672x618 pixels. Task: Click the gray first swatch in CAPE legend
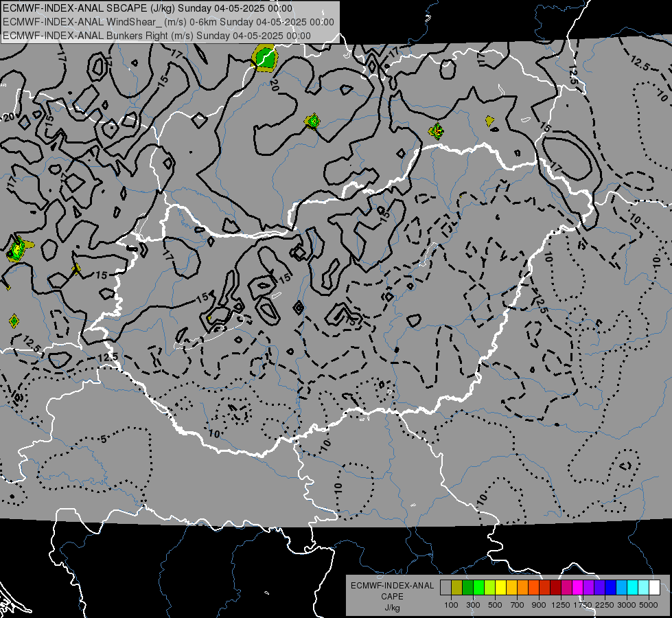[445, 588]
